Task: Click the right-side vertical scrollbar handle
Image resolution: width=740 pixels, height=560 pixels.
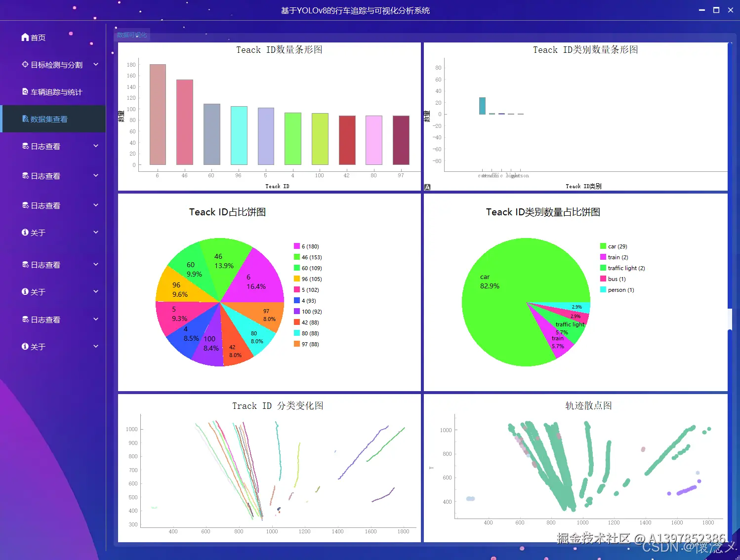Action: tap(730, 320)
